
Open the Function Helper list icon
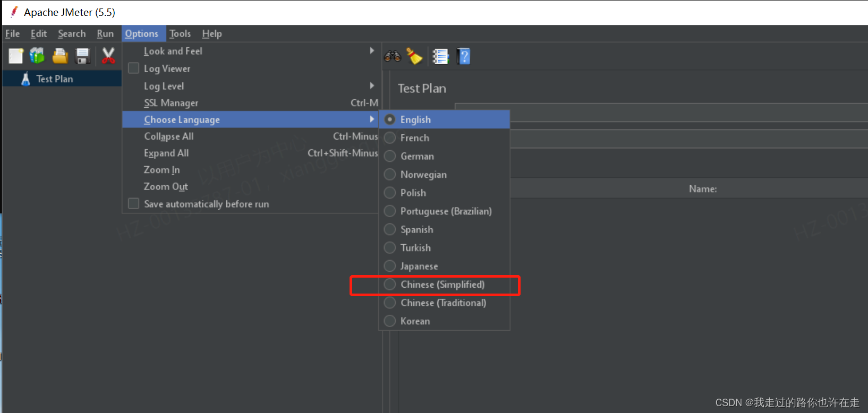point(440,56)
